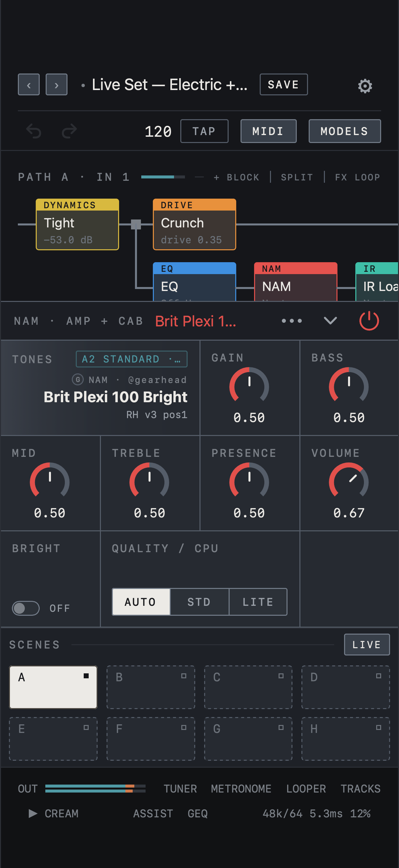Image resolution: width=399 pixels, height=868 pixels.
Task: Click the GAIN value 0.50
Action: point(249,418)
